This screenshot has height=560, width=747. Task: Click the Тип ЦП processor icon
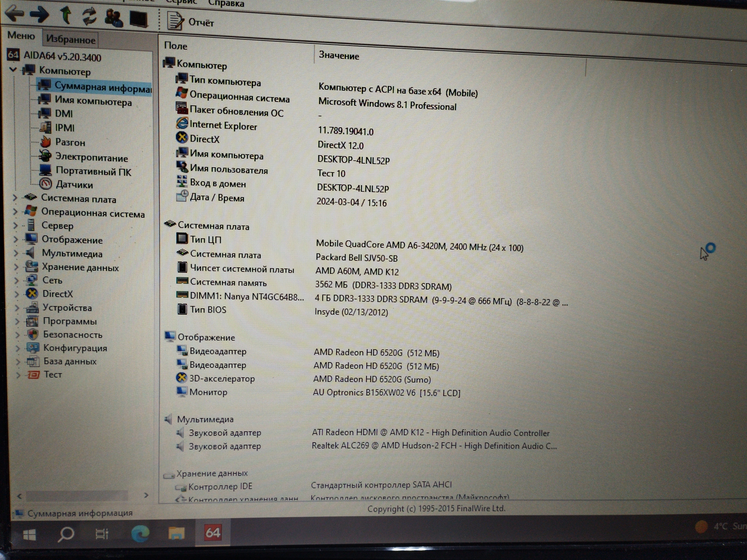tap(182, 238)
